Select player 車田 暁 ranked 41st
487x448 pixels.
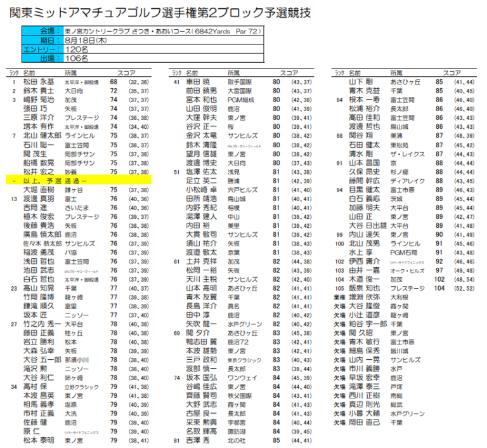tap(197, 82)
